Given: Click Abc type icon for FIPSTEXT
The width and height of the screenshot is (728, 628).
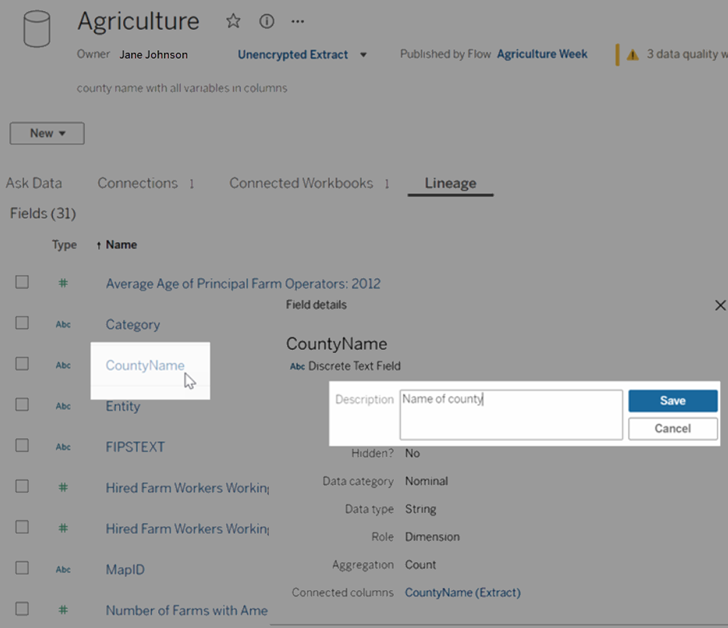Looking at the screenshot, I should (63, 447).
